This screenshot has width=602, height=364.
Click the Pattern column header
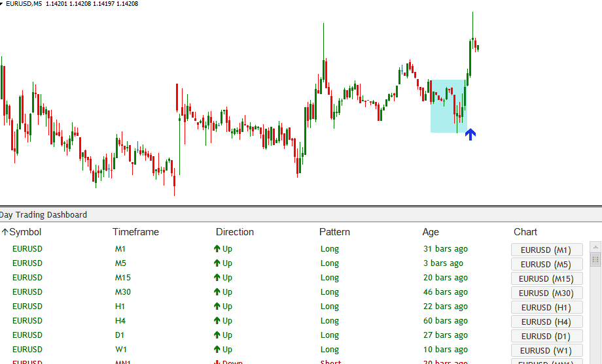pyautogui.click(x=334, y=232)
